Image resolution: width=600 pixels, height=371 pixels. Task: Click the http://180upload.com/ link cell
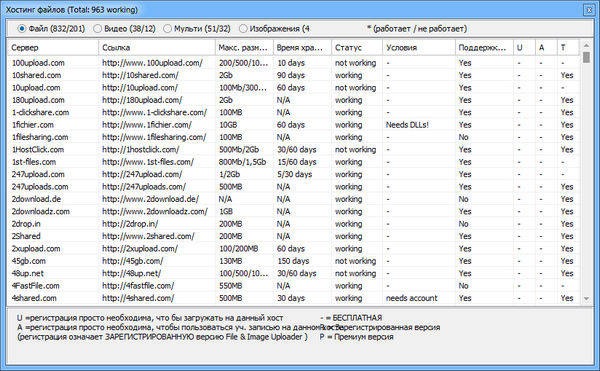[x=142, y=100]
